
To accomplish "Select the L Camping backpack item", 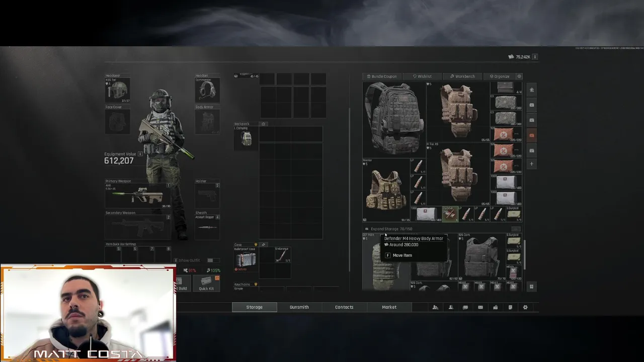I will coord(246,138).
